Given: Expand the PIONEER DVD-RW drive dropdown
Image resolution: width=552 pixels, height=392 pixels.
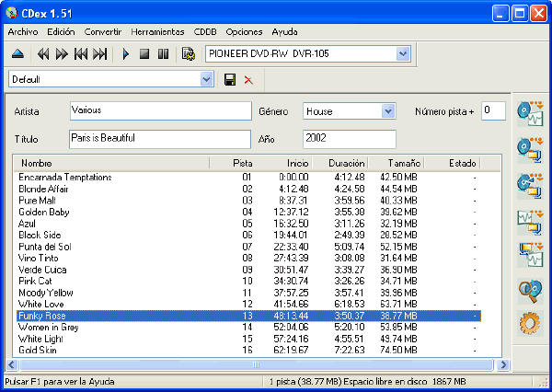Looking at the screenshot, I should [x=403, y=54].
